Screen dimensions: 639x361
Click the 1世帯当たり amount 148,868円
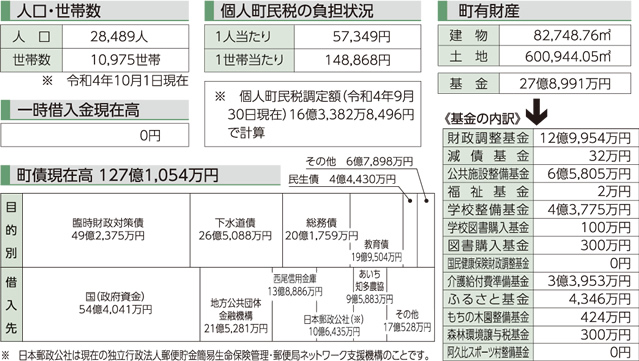pos(357,60)
